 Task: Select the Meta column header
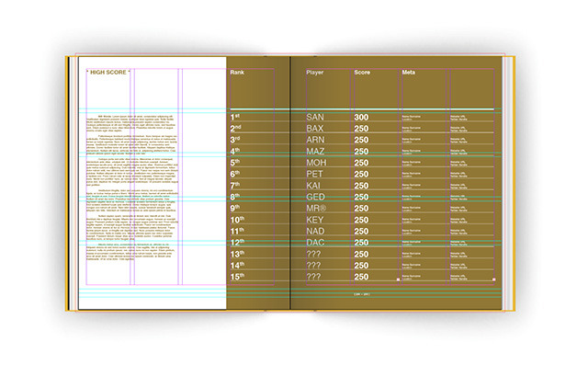pos(408,72)
